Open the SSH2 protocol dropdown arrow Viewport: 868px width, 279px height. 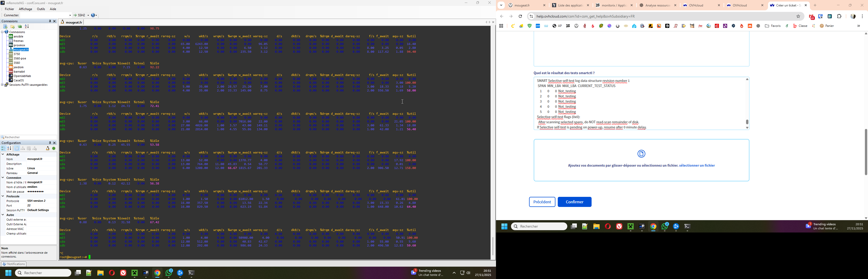click(88, 15)
